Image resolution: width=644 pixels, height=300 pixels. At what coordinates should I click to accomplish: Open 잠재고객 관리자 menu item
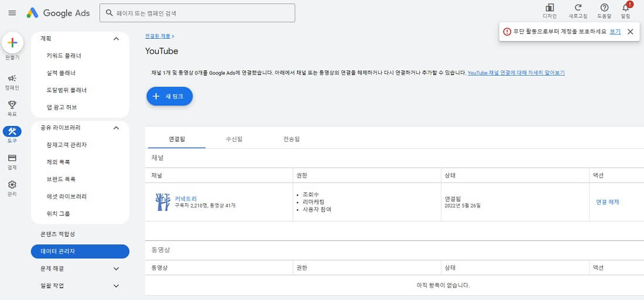(67, 145)
